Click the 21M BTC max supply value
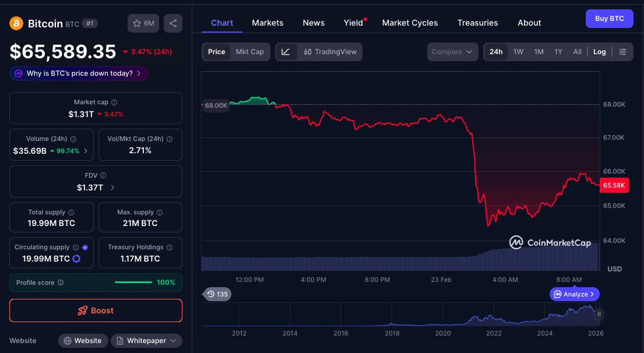Viewport: 644px width, 353px height. (x=140, y=223)
